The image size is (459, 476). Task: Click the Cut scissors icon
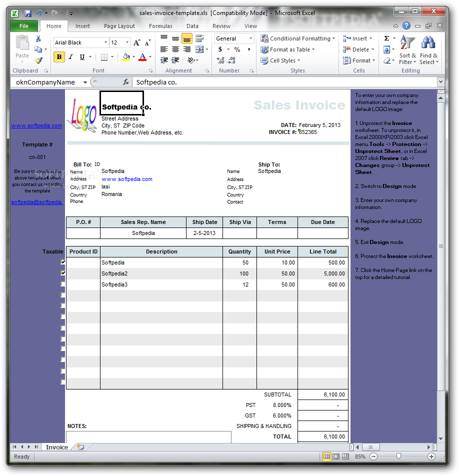point(38,39)
